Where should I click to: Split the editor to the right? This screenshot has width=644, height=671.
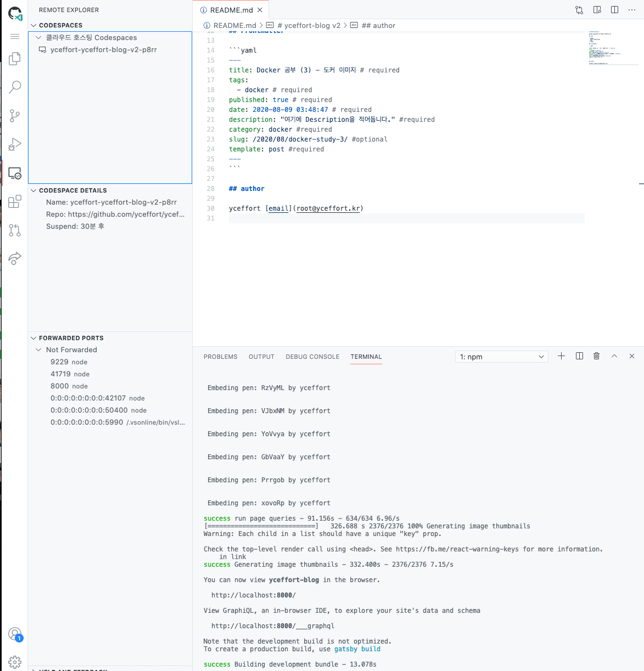[614, 10]
